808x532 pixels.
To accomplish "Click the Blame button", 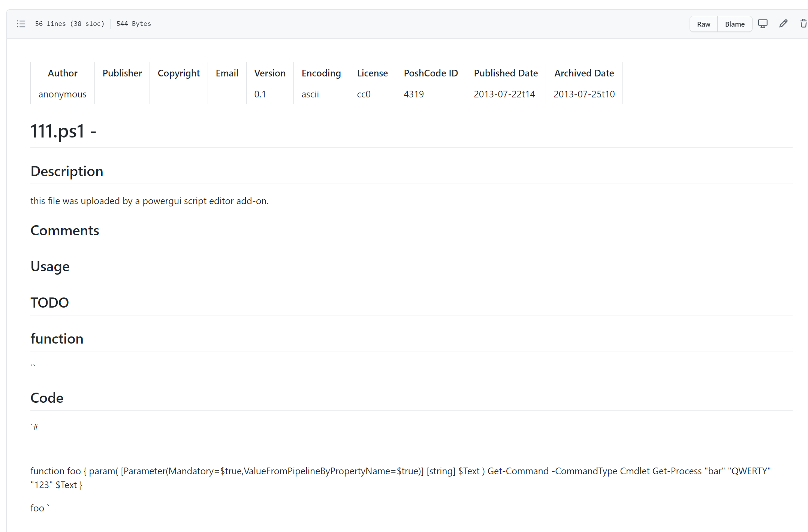I will click(735, 24).
